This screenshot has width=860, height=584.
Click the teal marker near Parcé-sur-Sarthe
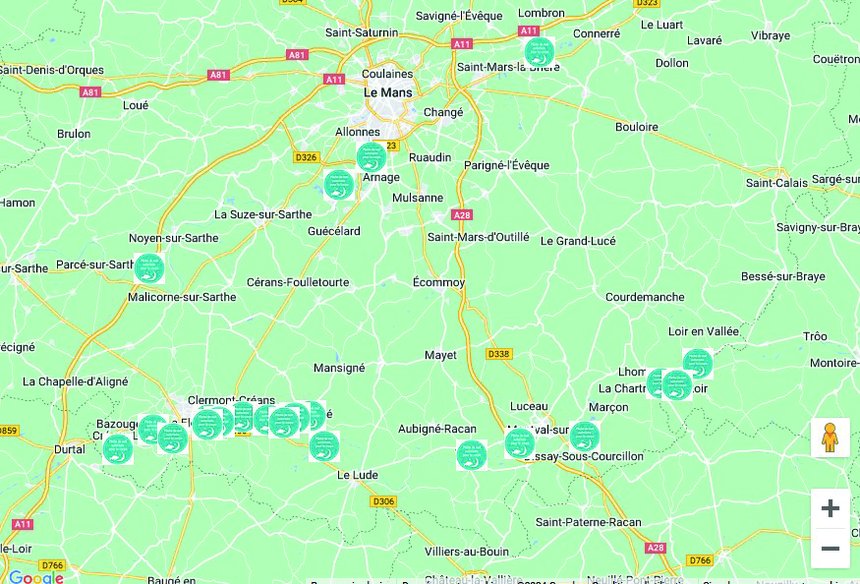[x=149, y=269]
